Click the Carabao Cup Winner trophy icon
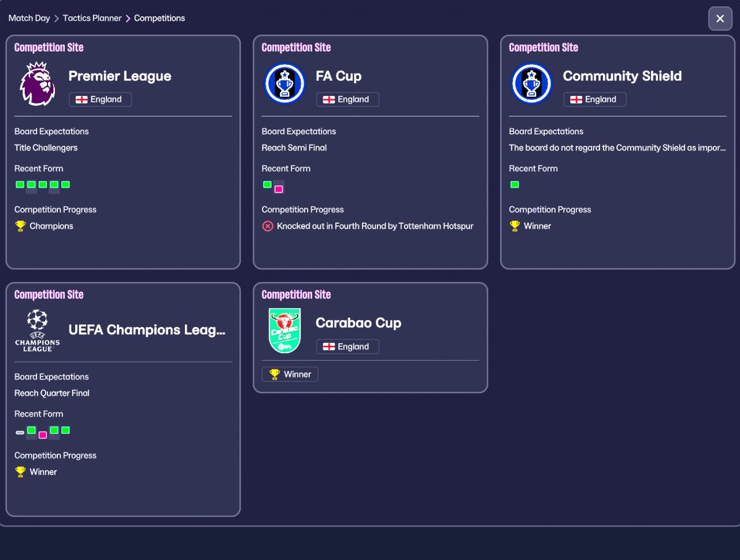Screen dimensions: 740x560 coord(275,374)
